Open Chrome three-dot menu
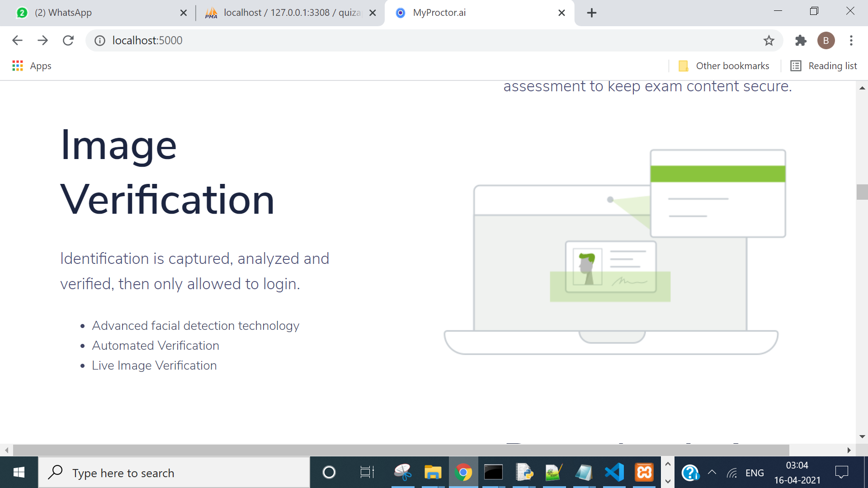The height and width of the screenshot is (488, 868). pyautogui.click(x=851, y=41)
